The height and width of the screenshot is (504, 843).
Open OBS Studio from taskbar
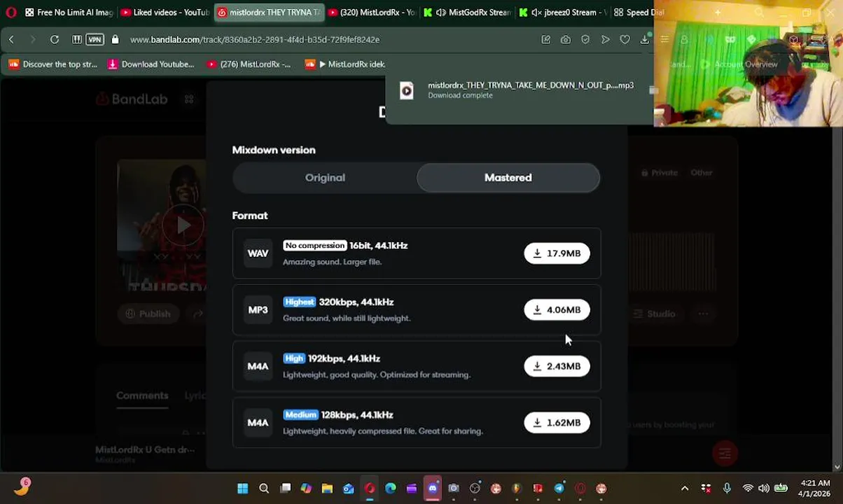point(475,489)
